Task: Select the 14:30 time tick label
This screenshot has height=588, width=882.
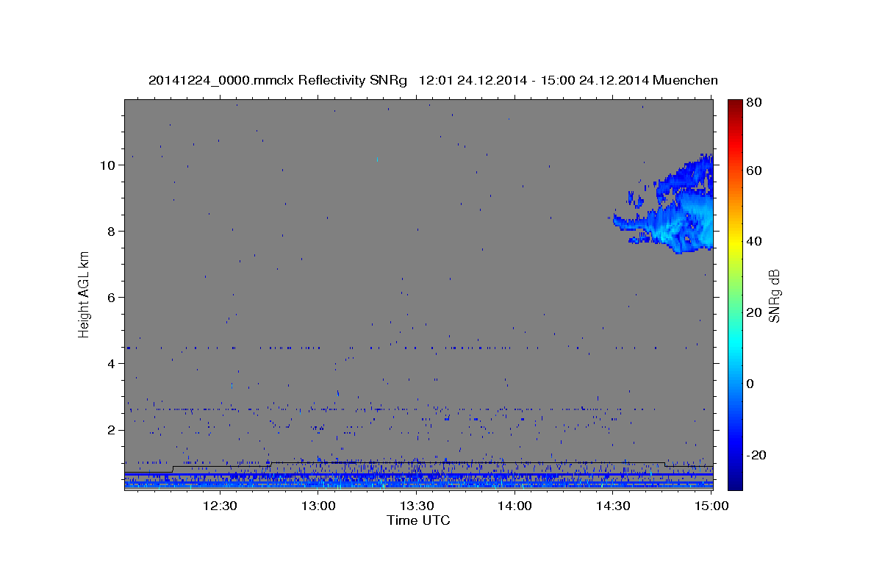Action: [613, 506]
